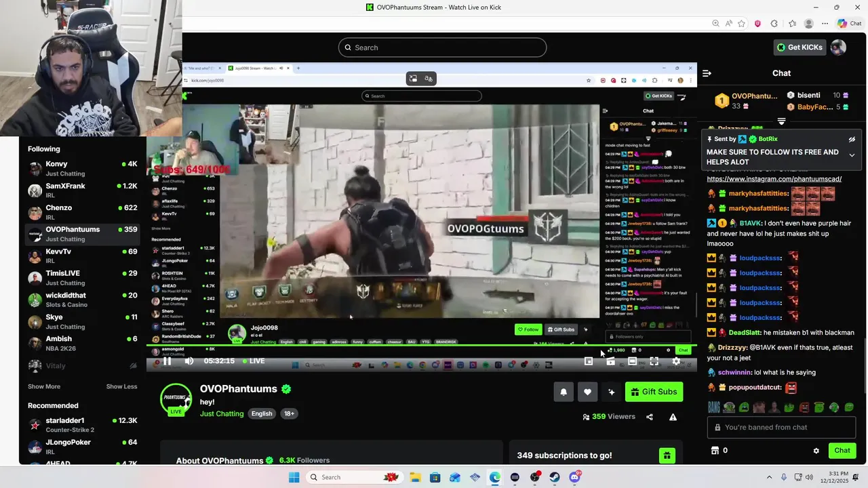Open Skye channel in sidebar
The height and width of the screenshot is (488, 868).
pyautogui.click(x=82, y=321)
